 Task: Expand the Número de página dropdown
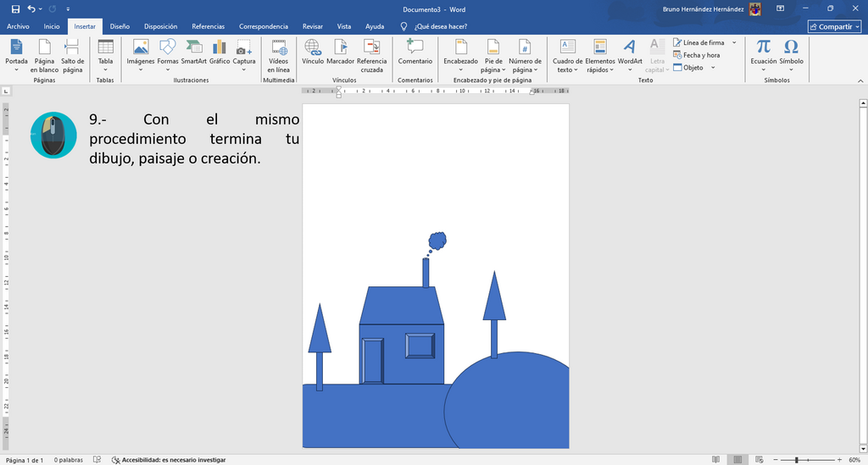pyautogui.click(x=525, y=56)
